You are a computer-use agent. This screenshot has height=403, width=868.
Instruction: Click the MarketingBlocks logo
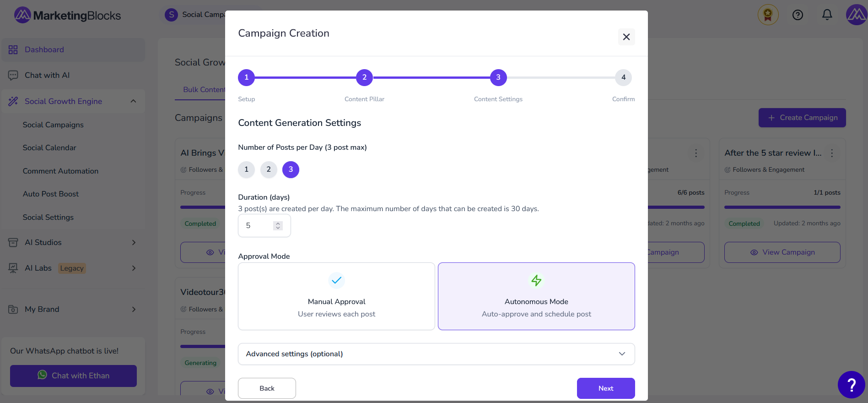(x=68, y=16)
